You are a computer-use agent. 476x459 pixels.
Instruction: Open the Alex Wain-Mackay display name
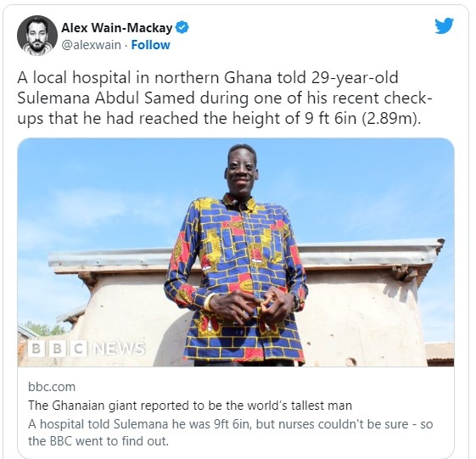117,28
